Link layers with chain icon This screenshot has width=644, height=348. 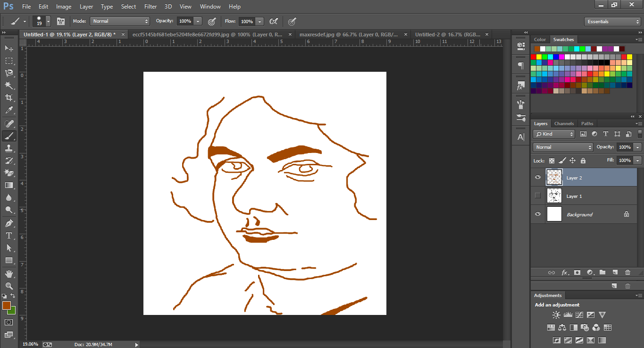pos(551,272)
